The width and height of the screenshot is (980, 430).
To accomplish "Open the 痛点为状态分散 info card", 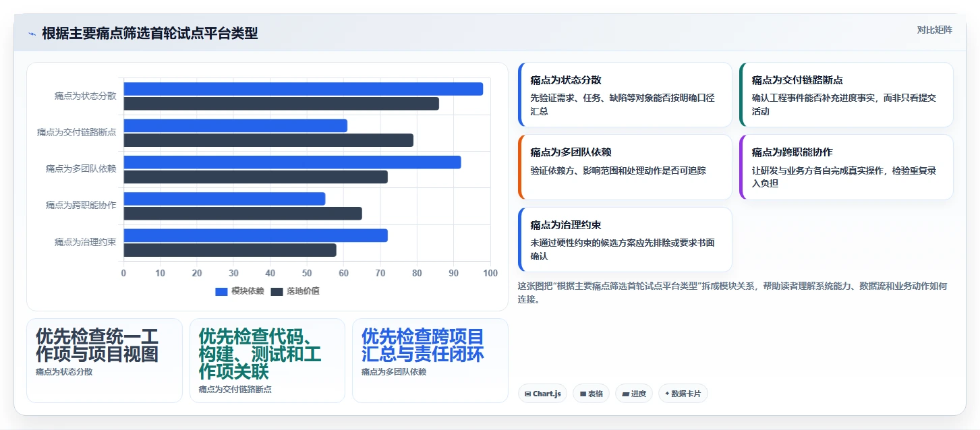I will 625,95.
